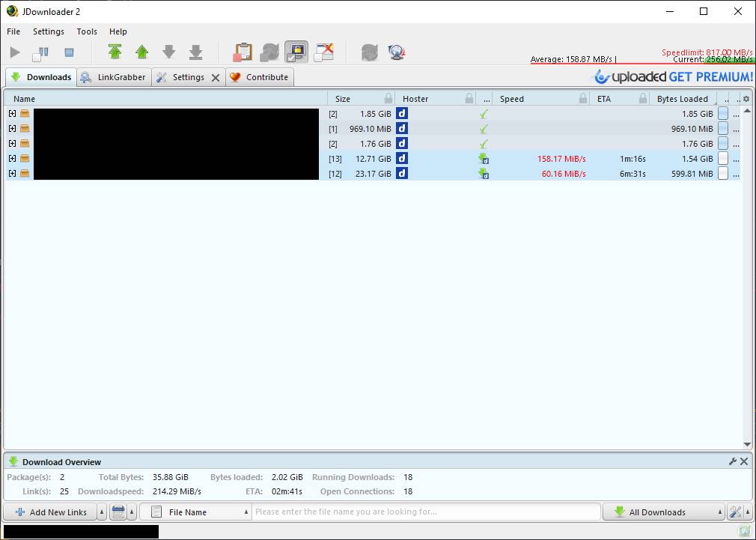Open the All Downloads view dropdown
Image resolution: width=756 pixels, height=540 pixels.
click(663, 512)
